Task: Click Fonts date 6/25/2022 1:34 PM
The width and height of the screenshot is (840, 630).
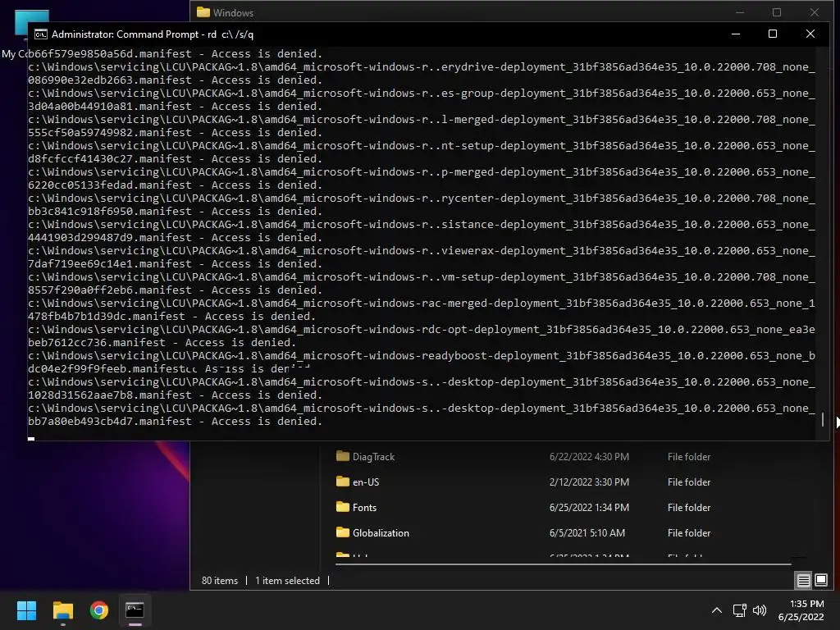Action: tap(589, 507)
